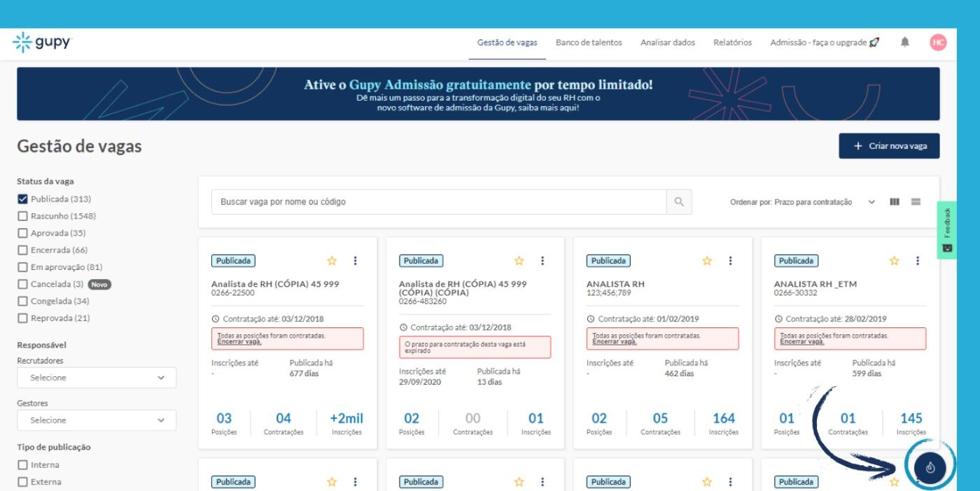980x491 pixels.
Task: Expand the Recrutadores dropdown
Action: tap(97, 378)
